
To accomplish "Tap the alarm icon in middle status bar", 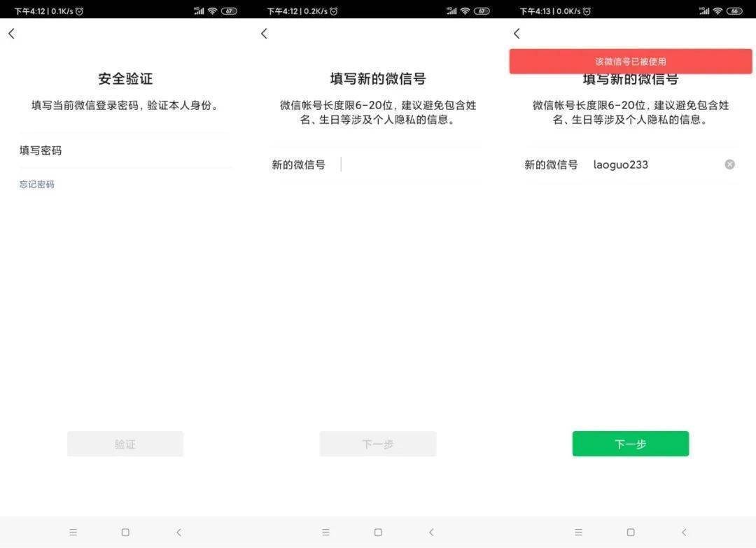I will (334, 11).
